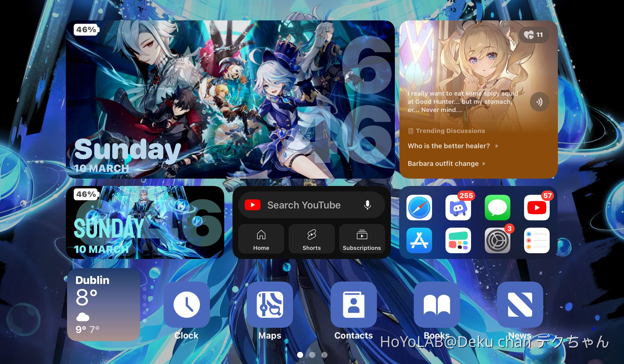Open the News app
This screenshot has height=364, width=624.
coord(520,305)
